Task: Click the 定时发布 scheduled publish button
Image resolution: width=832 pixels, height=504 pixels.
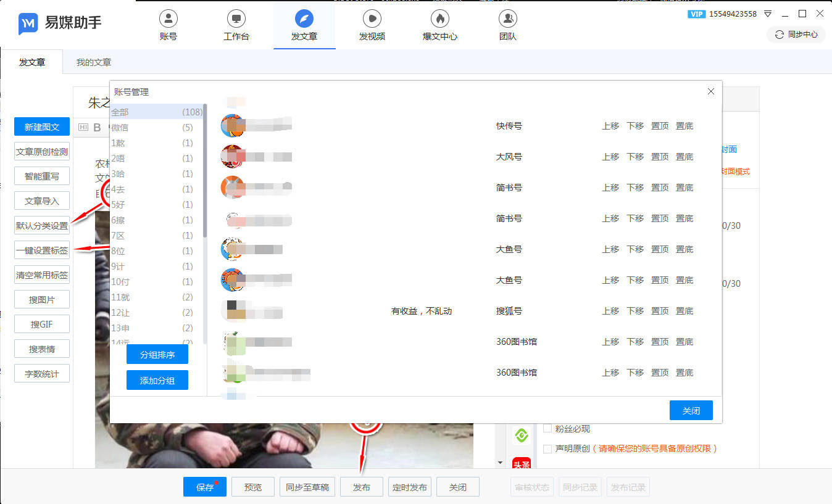Action: (410, 487)
